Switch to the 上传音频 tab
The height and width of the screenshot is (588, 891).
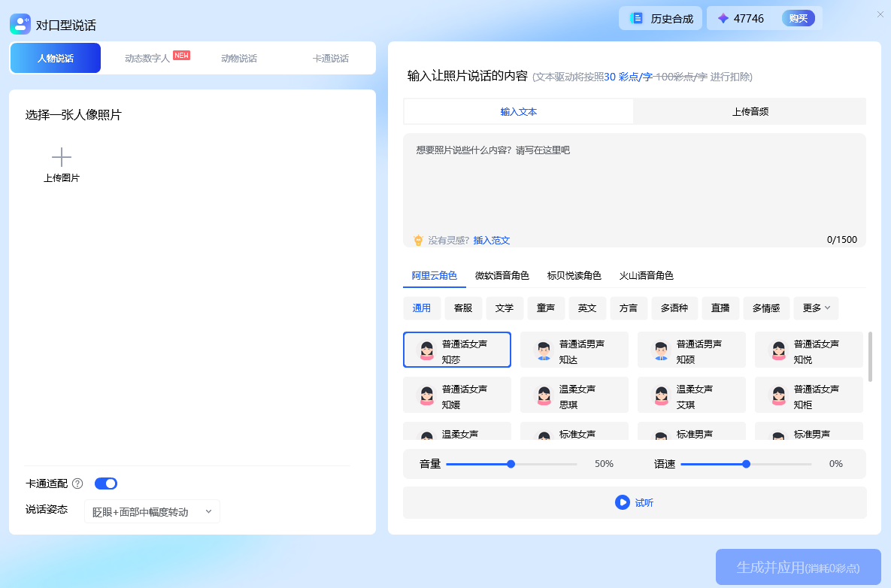749,111
